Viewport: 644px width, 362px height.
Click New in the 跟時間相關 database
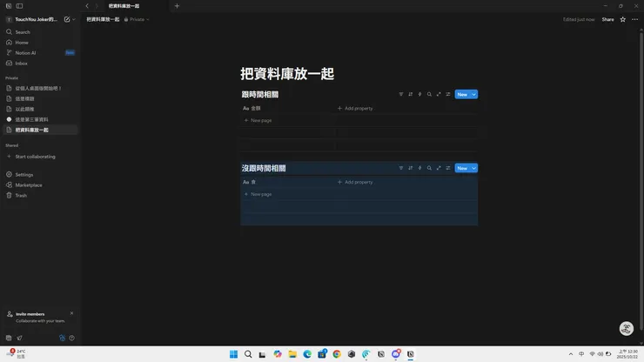point(462,94)
